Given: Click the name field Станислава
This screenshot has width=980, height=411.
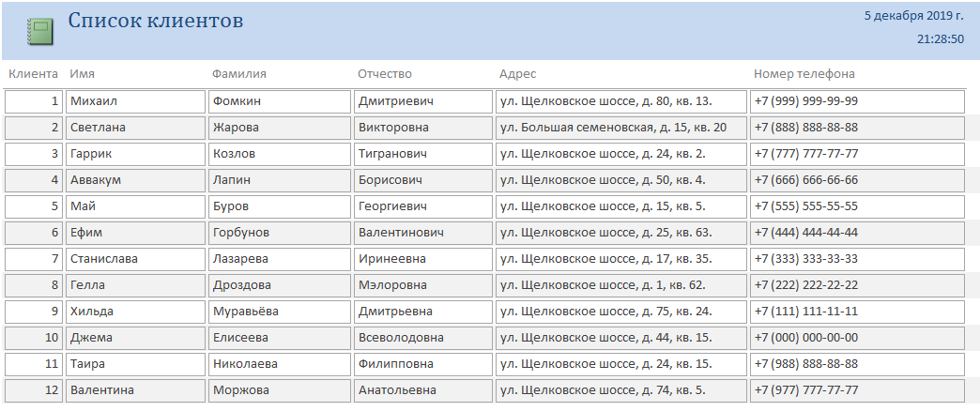Looking at the screenshot, I should point(135,259).
